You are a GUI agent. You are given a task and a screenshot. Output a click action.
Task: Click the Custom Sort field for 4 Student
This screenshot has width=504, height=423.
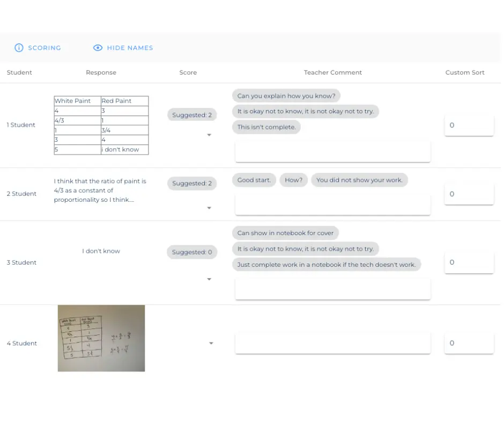pyautogui.click(x=469, y=343)
